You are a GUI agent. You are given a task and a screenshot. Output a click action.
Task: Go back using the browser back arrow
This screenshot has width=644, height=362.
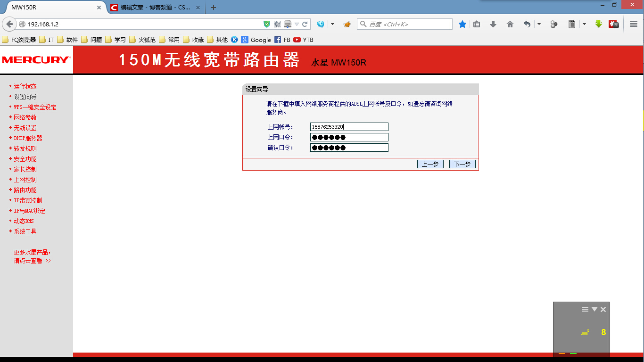(9, 24)
